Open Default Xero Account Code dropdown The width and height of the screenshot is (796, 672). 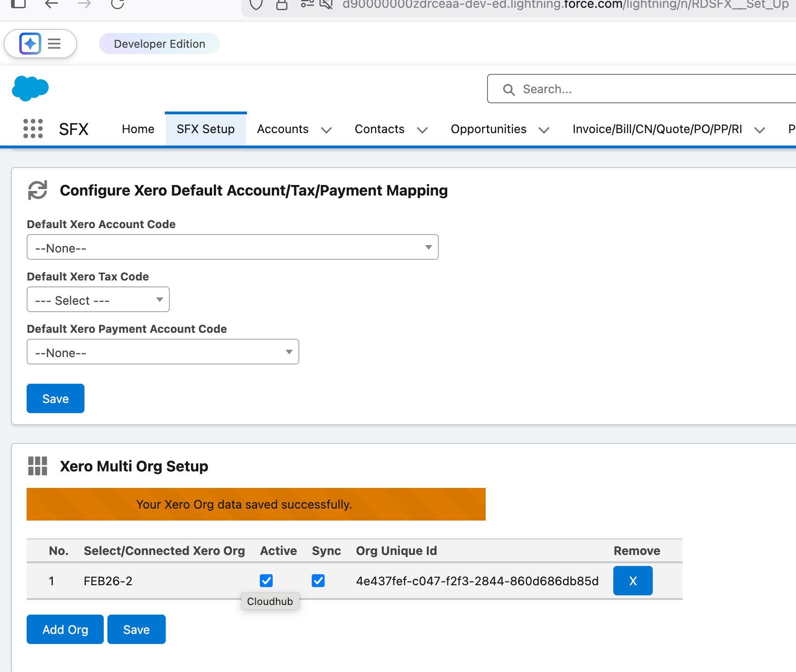point(232,247)
